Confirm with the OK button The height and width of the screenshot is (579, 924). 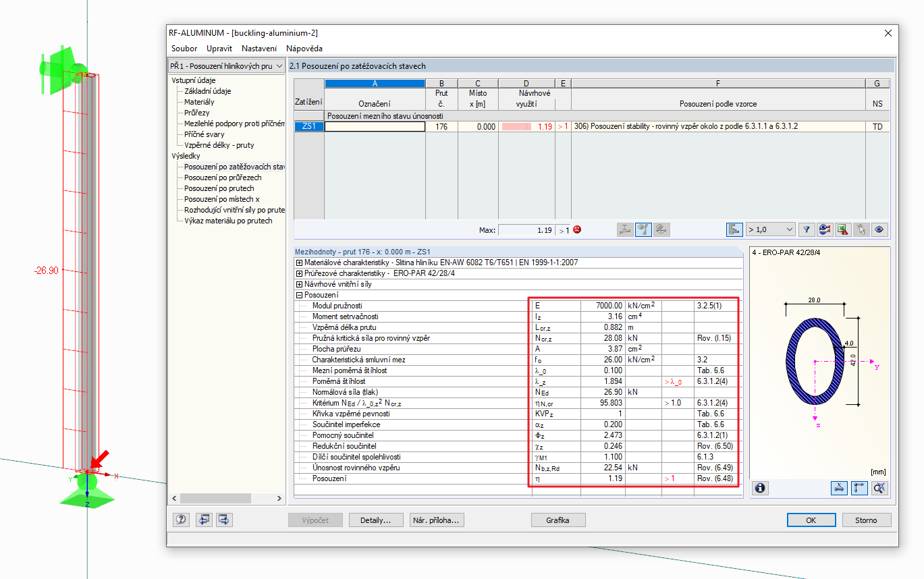click(x=811, y=520)
